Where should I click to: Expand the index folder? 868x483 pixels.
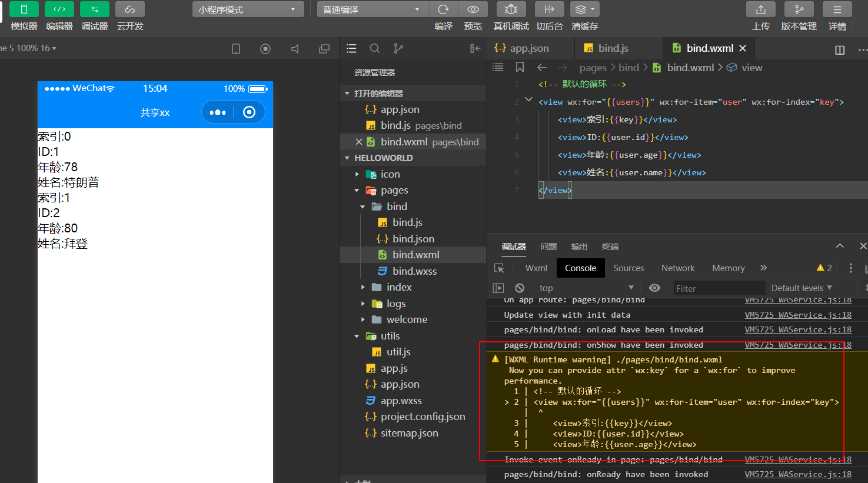pos(363,287)
